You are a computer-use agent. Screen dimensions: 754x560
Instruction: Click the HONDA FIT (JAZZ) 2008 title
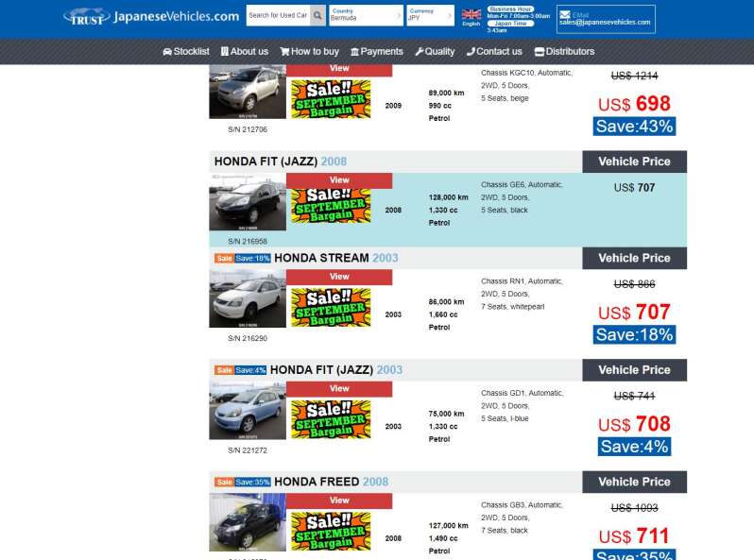pos(281,161)
